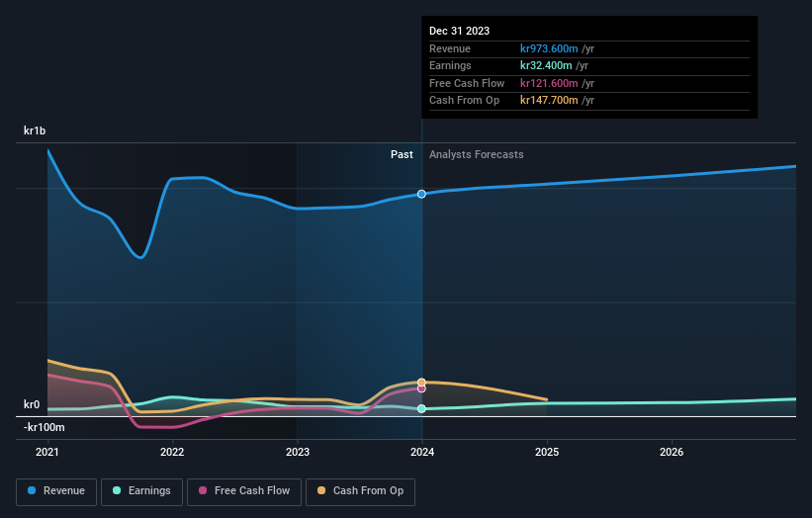Click the Earnings label in tooltip
Image resolution: width=812 pixels, height=518 pixels.
pyautogui.click(x=451, y=65)
